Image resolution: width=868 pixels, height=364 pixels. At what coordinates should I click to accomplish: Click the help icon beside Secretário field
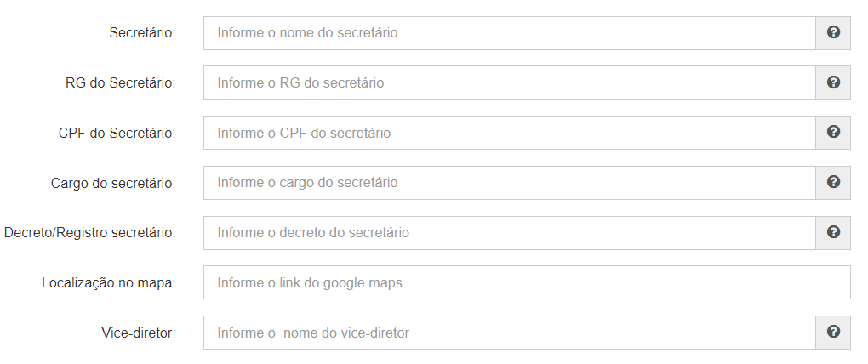[x=833, y=32]
